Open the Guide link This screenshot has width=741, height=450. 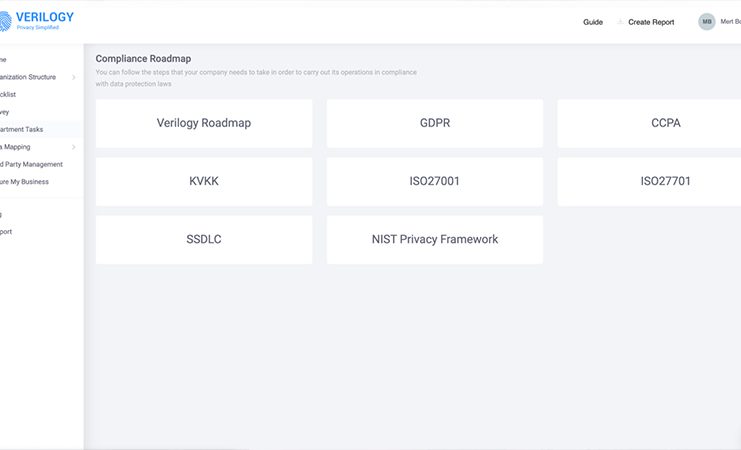593,22
